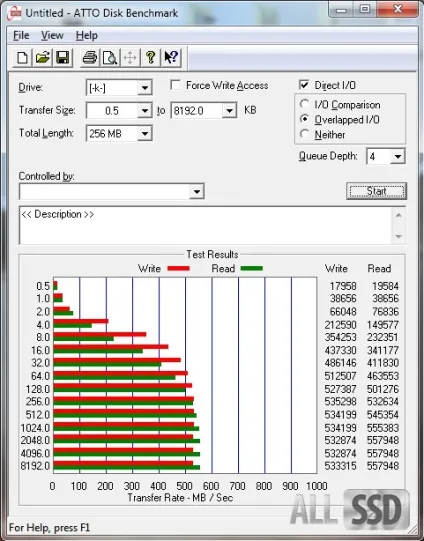Click the Description scrollbar up arrow
424x541 pixels.
[x=398, y=216]
